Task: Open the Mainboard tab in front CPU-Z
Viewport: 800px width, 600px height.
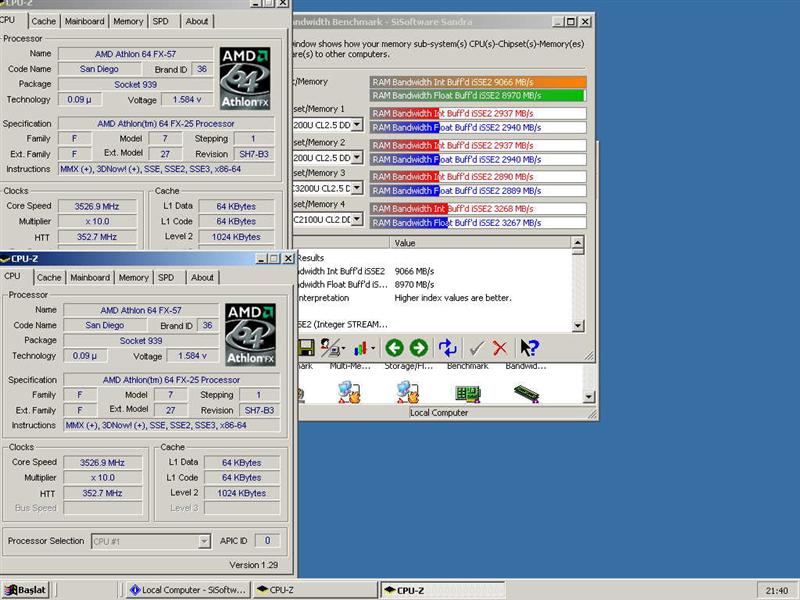Action: pyautogui.click(x=90, y=278)
